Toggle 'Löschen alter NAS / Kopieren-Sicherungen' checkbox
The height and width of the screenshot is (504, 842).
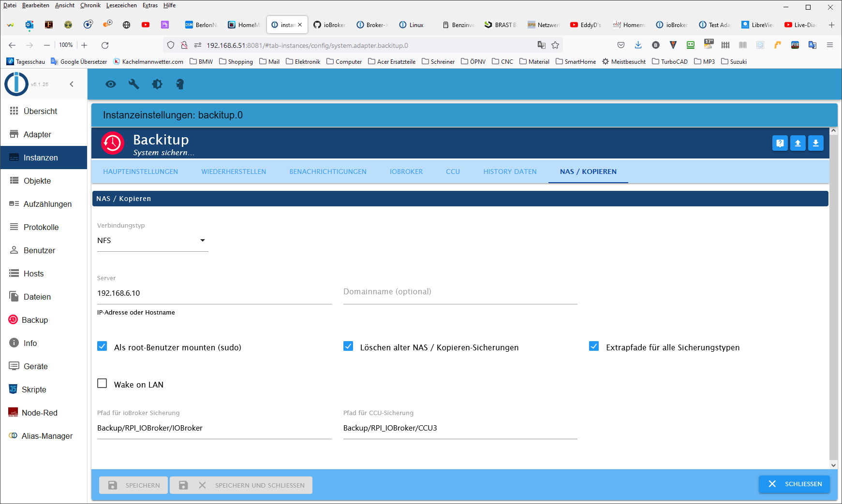[348, 346]
